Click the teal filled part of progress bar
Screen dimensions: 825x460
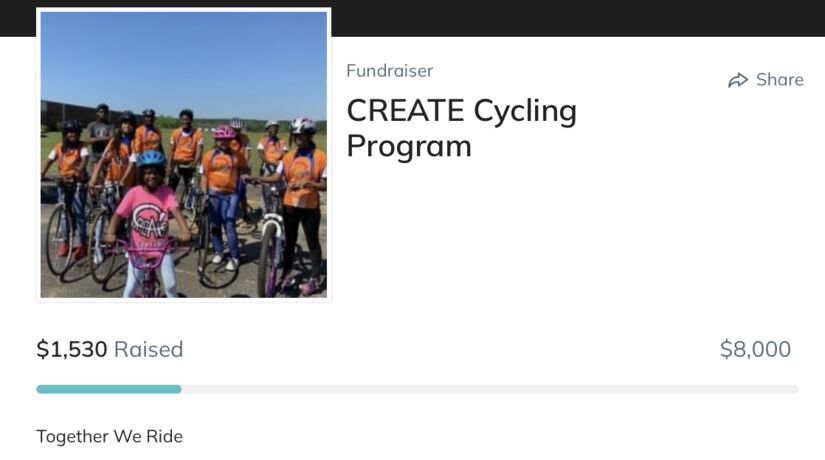pyautogui.click(x=108, y=389)
